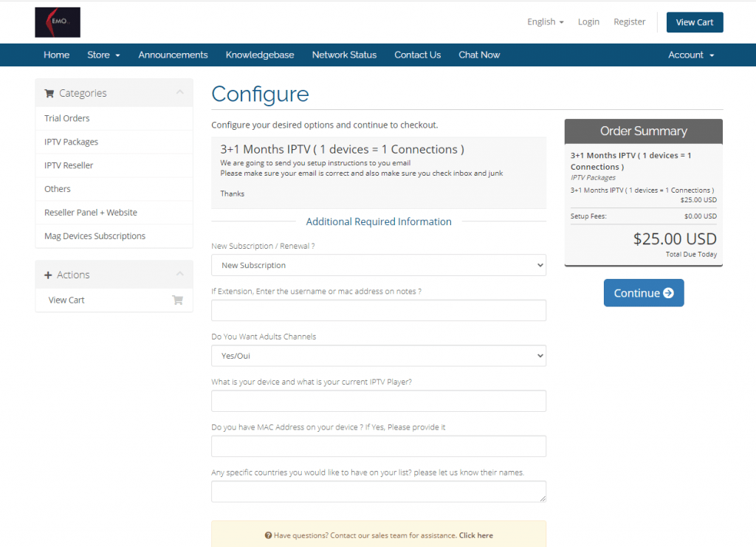The height and width of the screenshot is (547, 756).
Task: Open the Store dropdown menu
Action: (103, 55)
